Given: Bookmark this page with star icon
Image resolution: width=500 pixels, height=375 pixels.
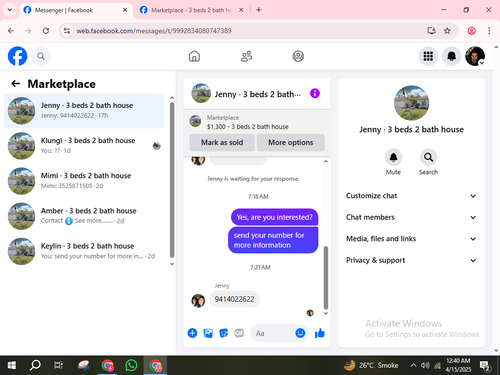Looking at the screenshot, I should coord(447,31).
